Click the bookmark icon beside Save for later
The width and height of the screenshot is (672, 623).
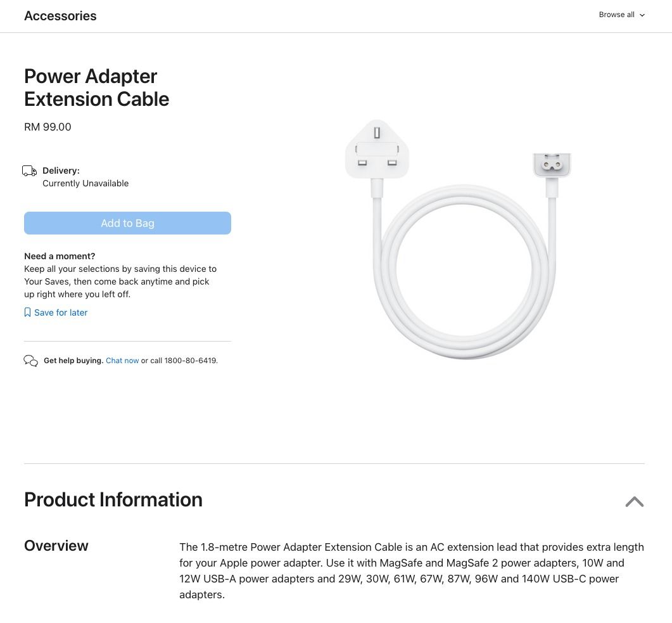pos(27,312)
